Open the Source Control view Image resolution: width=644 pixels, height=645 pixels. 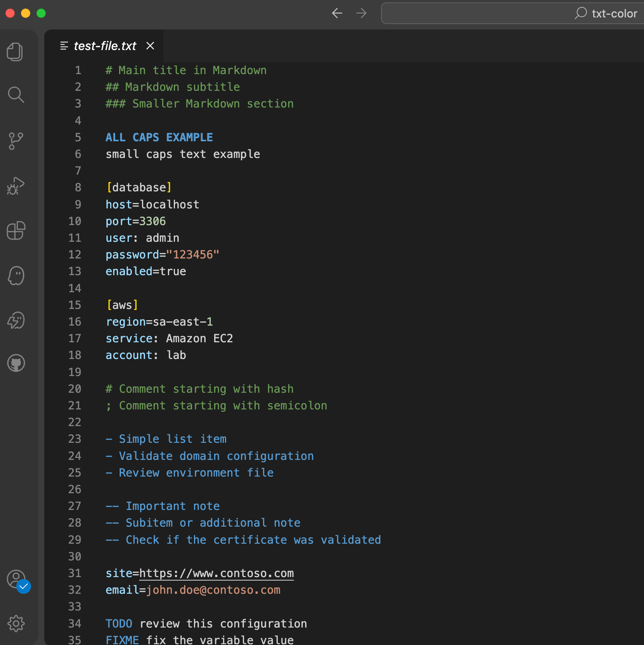(x=16, y=141)
